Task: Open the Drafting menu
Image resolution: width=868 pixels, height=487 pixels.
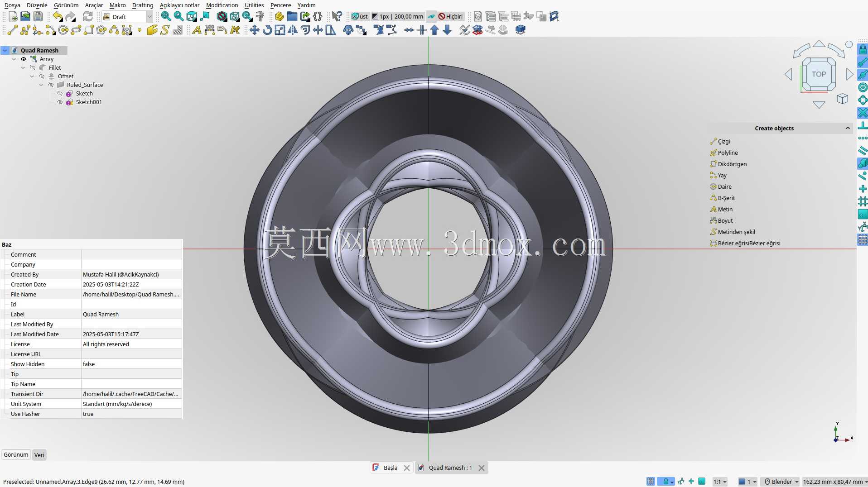Action: pyautogui.click(x=143, y=5)
